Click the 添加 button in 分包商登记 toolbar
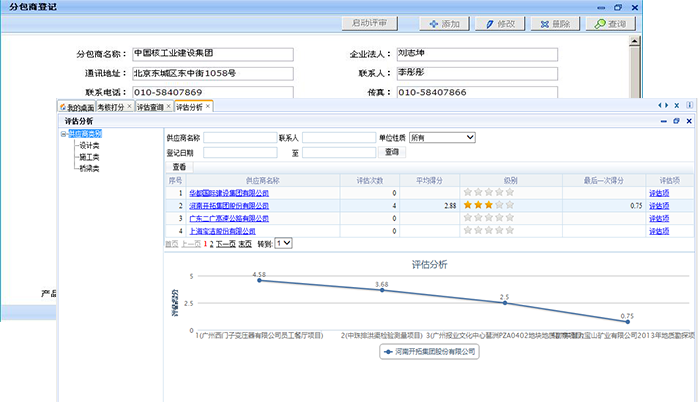698x402 pixels. [x=444, y=24]
